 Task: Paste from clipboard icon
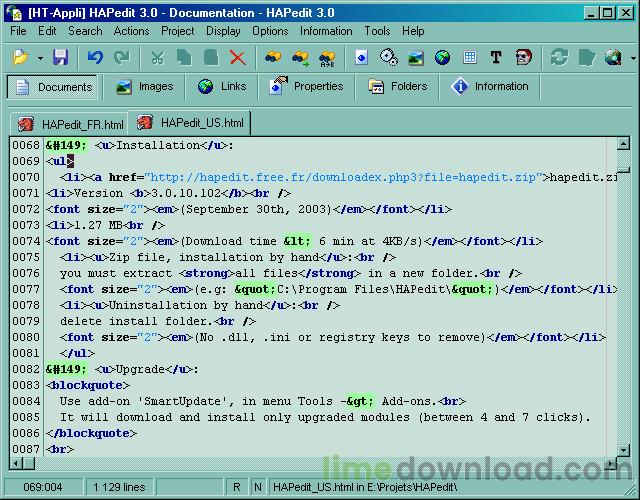211,58
